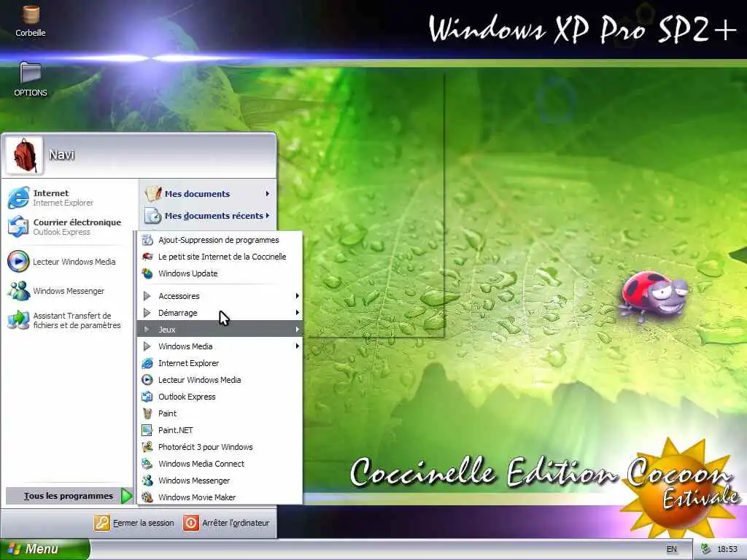Click the Windows Update globe icon
747x560 pixels.
tap(147, 273)
